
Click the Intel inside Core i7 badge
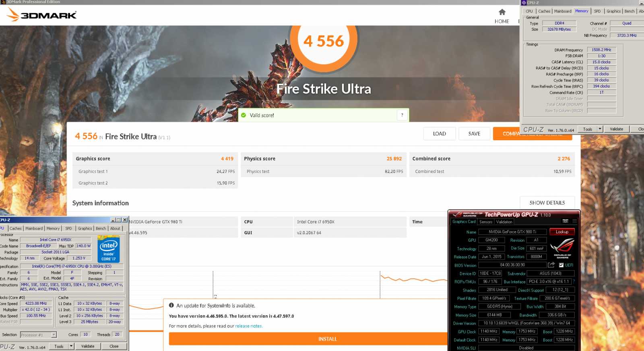(x=108, y=250)
